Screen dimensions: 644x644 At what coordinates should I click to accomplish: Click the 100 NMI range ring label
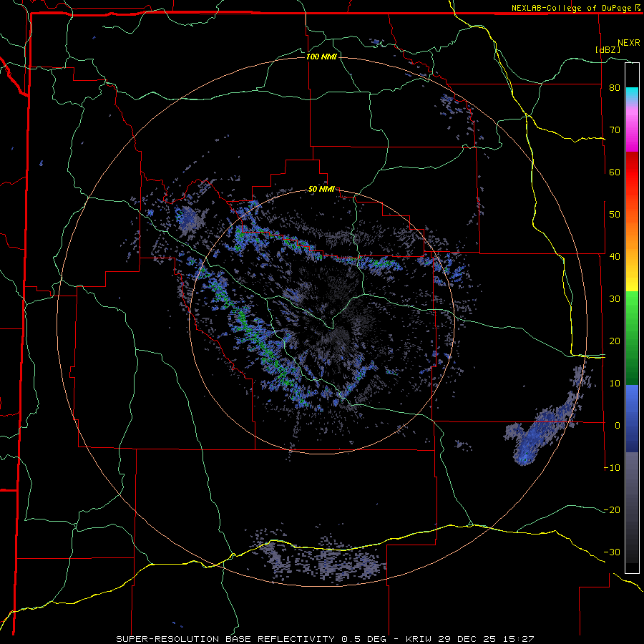tap(321, 57)
